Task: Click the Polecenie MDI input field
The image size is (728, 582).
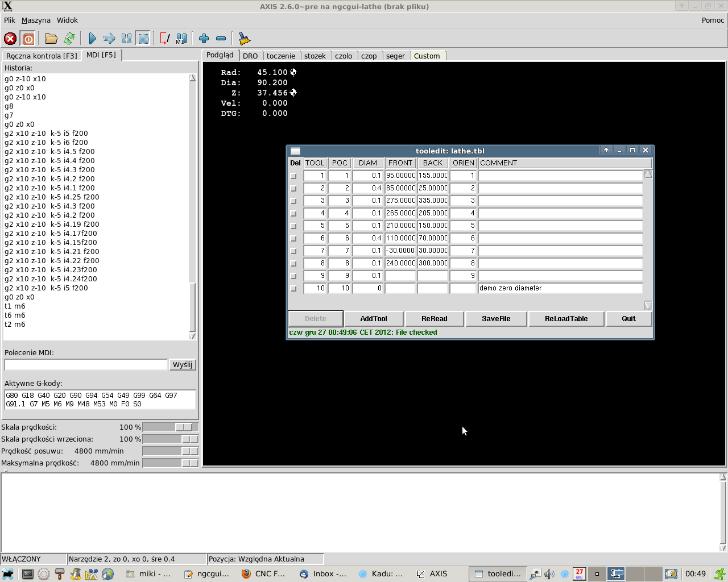Action: pos(86,365)
